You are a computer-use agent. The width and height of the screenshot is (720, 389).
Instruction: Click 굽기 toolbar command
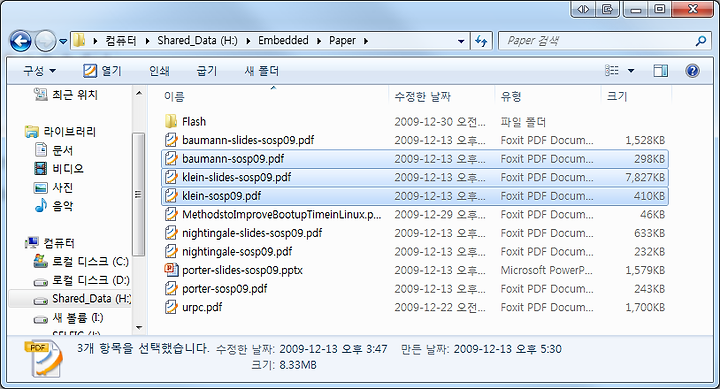tap(207, 71)
